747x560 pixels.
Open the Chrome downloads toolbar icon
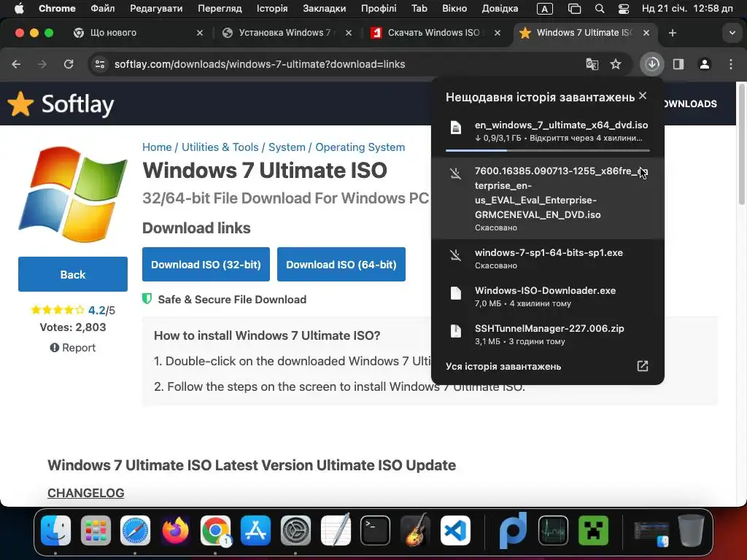[x=652, y=64]
